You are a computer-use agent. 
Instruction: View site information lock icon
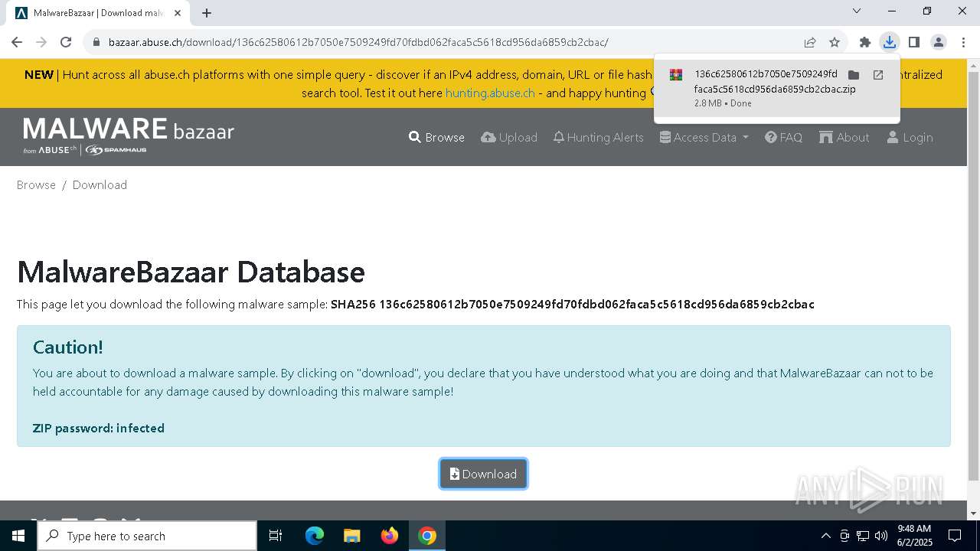tap(96, 42)
